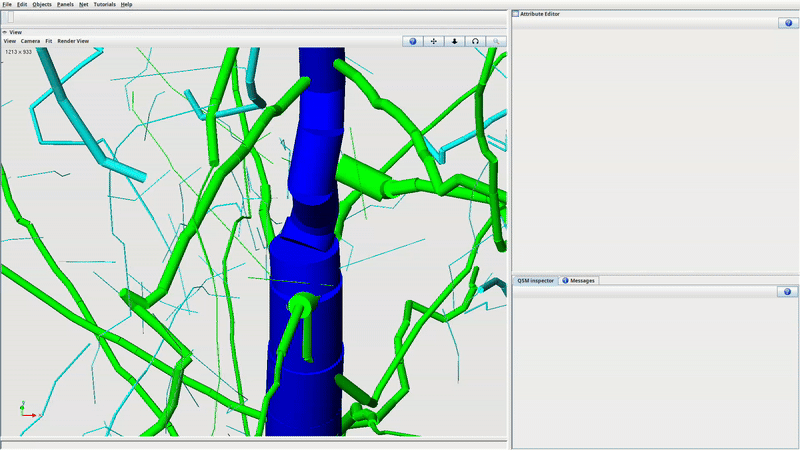Open the Camera dropdown menu
Viewport: 800px width, 450px height.
31,41
